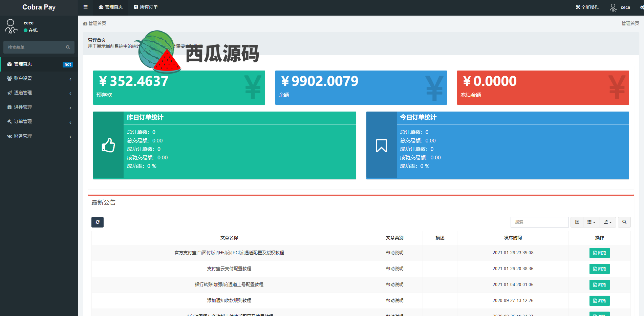Click the magnifier icon in sidebar search
The width and height of the screenshot is (644, 316).
click(68, 47)
